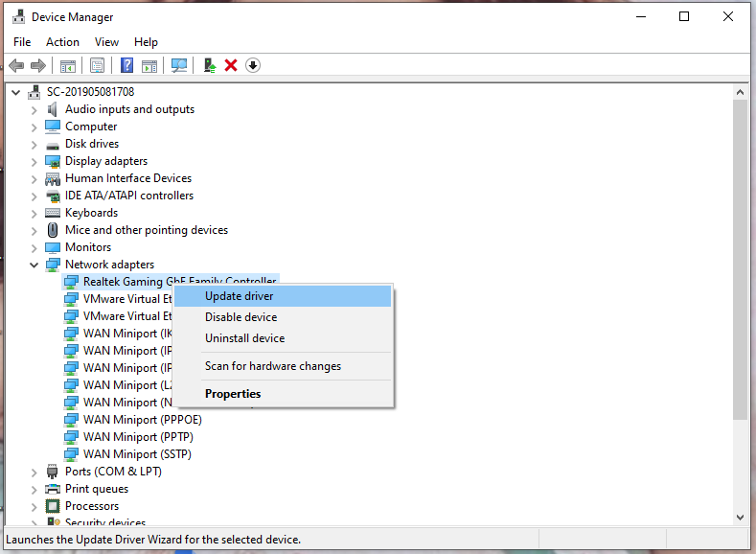This screenshot has height=554, width=756.
Task: Collapse the Network adapters category
Action: click(34, 265)
